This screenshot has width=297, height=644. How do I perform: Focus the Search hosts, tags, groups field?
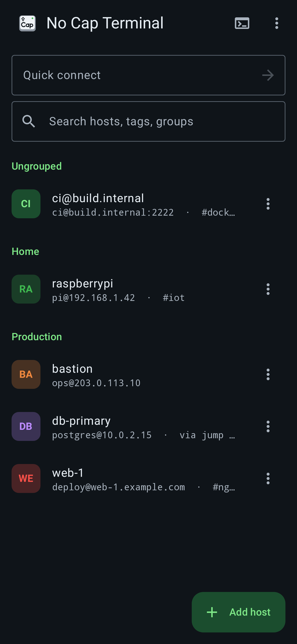[x=148, y=121]
